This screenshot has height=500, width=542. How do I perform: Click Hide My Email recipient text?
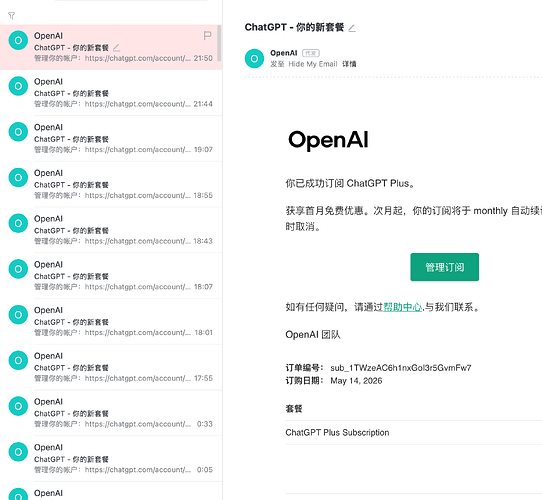[313, 64]
